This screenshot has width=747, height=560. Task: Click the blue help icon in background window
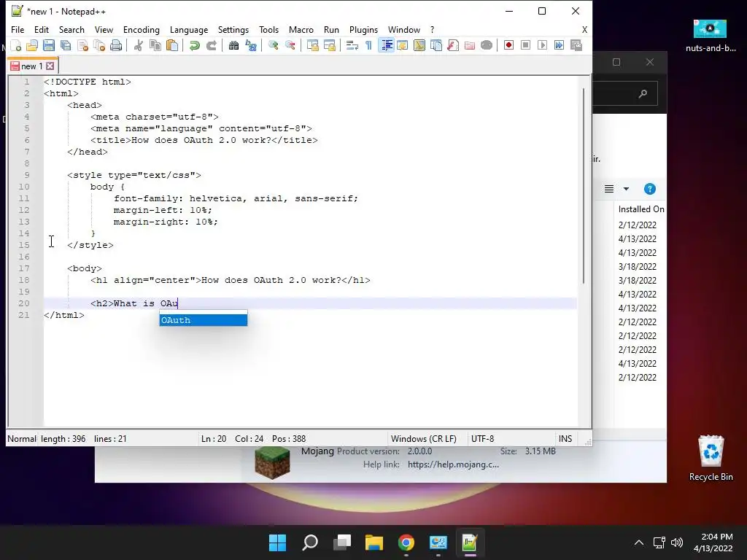tap(649, 189)
